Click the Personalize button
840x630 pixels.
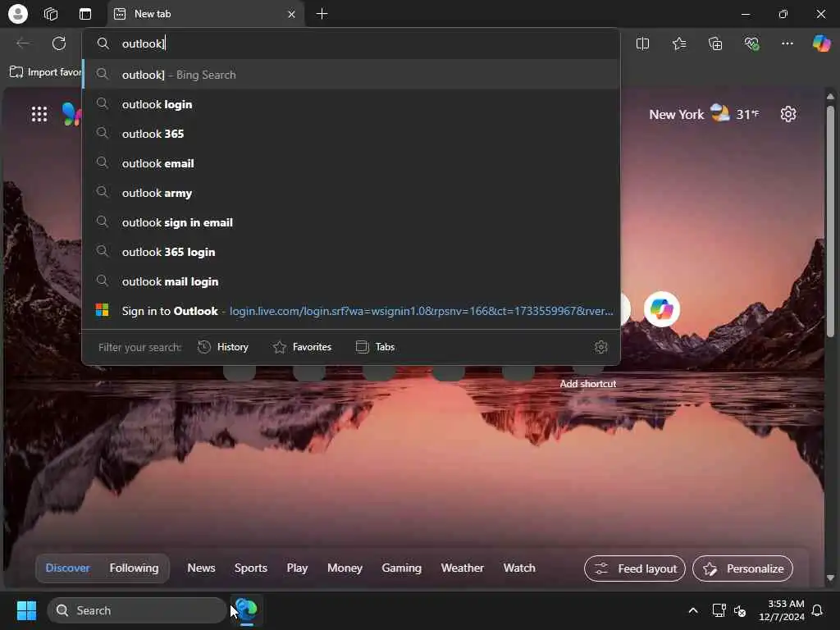pyautogui.click(x=742, y=568)
